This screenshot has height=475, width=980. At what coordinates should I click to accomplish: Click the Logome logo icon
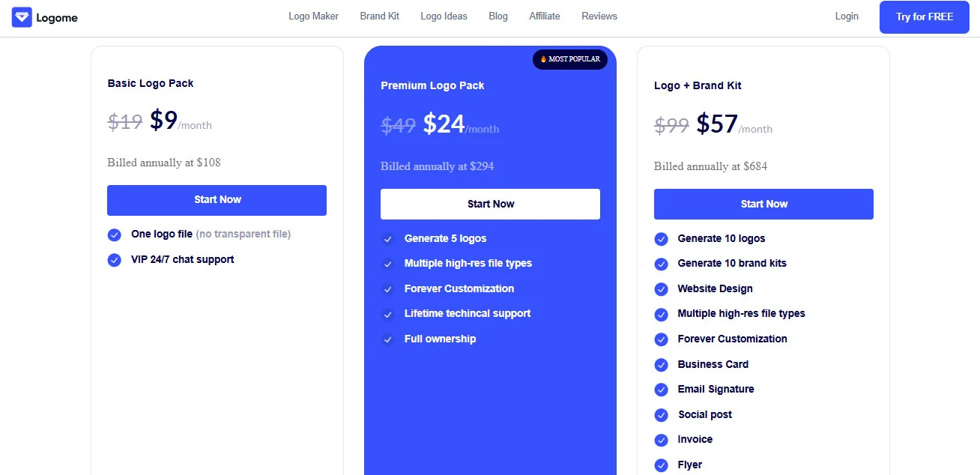(x=22, y=16)
